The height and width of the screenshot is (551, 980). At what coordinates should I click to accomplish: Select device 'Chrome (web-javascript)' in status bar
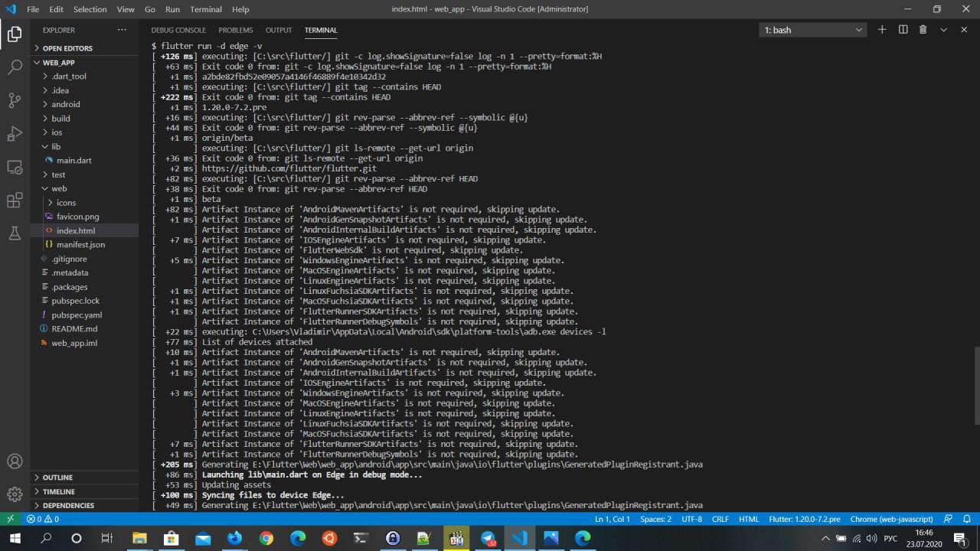(x=891, y=519)
